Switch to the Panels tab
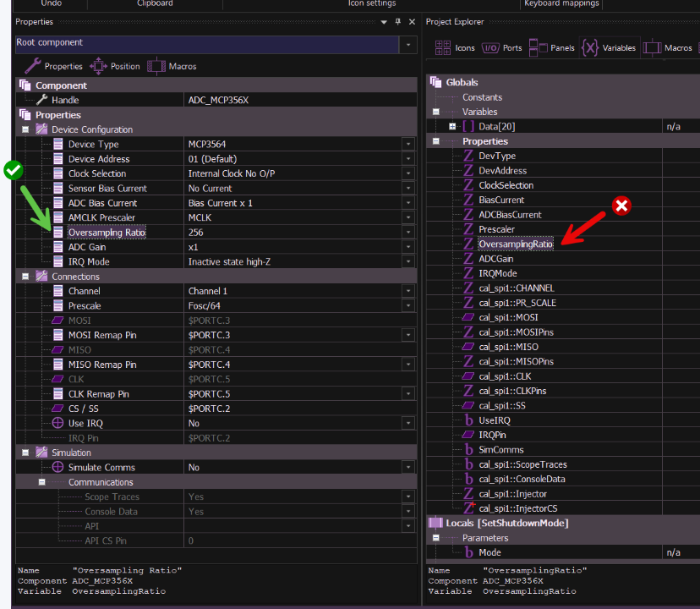Viewport: 700px width, 609px height. click(552, 48)
